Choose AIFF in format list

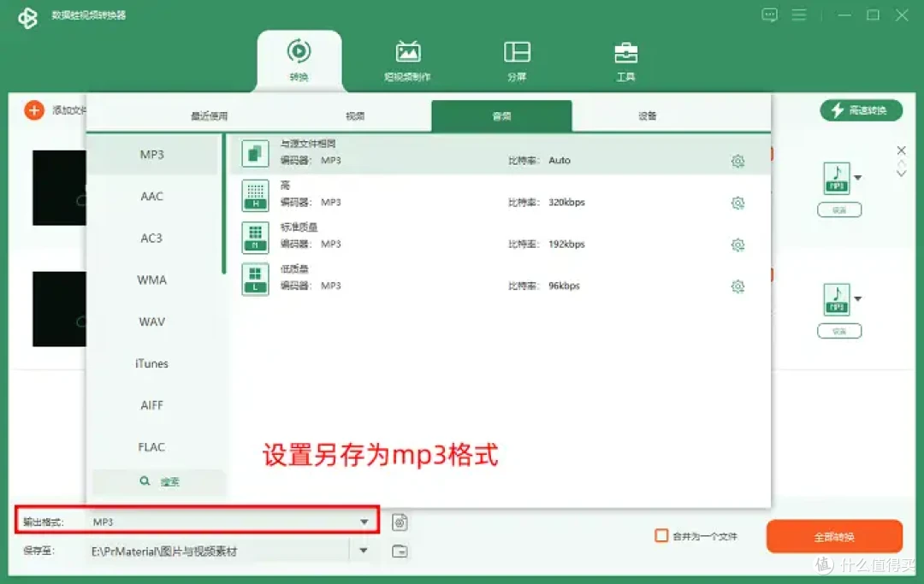[152, 405]
